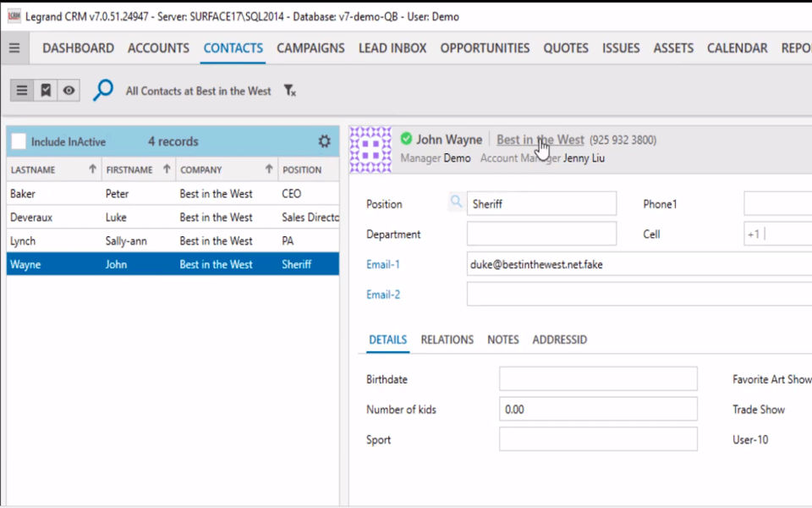The height and width of the screenshot is (508, 812).
Task: Select the Baker Peter contact row
Action: pyautogui.click(x=173, y=193)
